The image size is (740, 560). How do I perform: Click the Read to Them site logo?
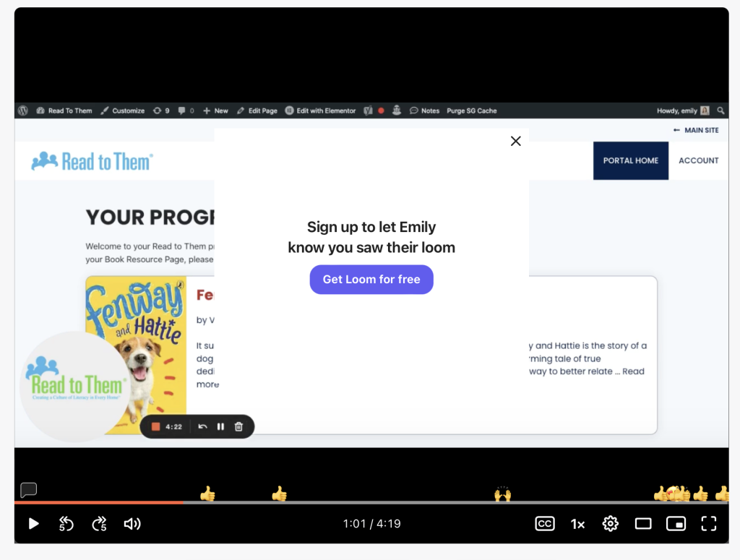tap(92, 161)
